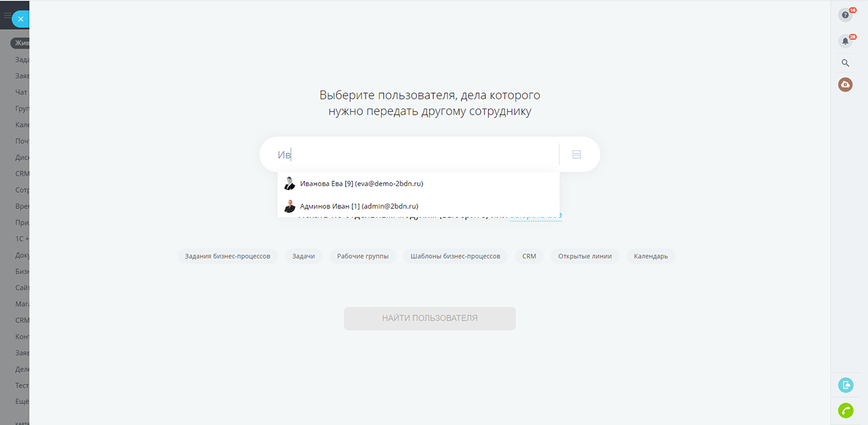This screenshot has height=425, width=868.
Task: Click the brown user avatar icon
Action: pos(845,85)
